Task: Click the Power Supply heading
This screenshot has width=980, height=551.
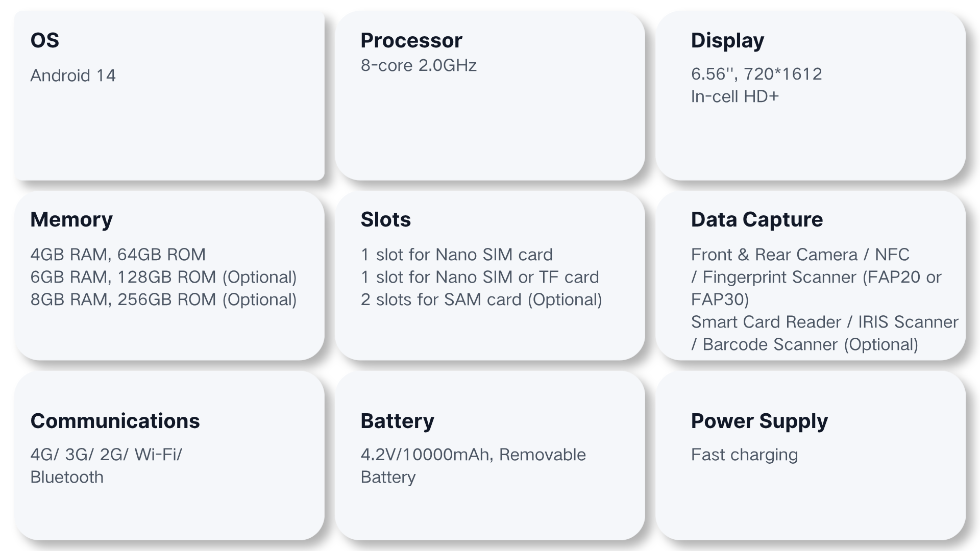Action: coord(759,421)
